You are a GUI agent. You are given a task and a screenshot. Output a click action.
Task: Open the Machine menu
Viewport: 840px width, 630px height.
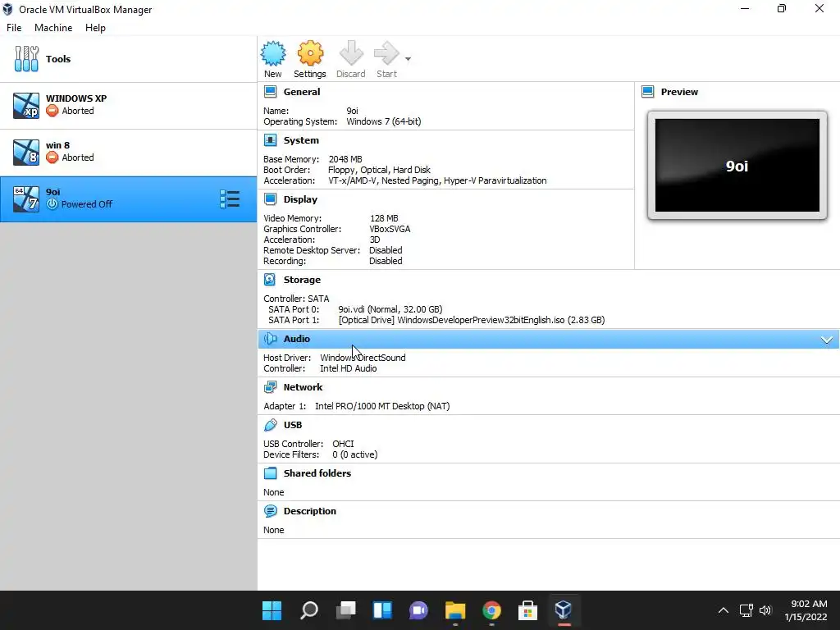(x=53, y=28)
